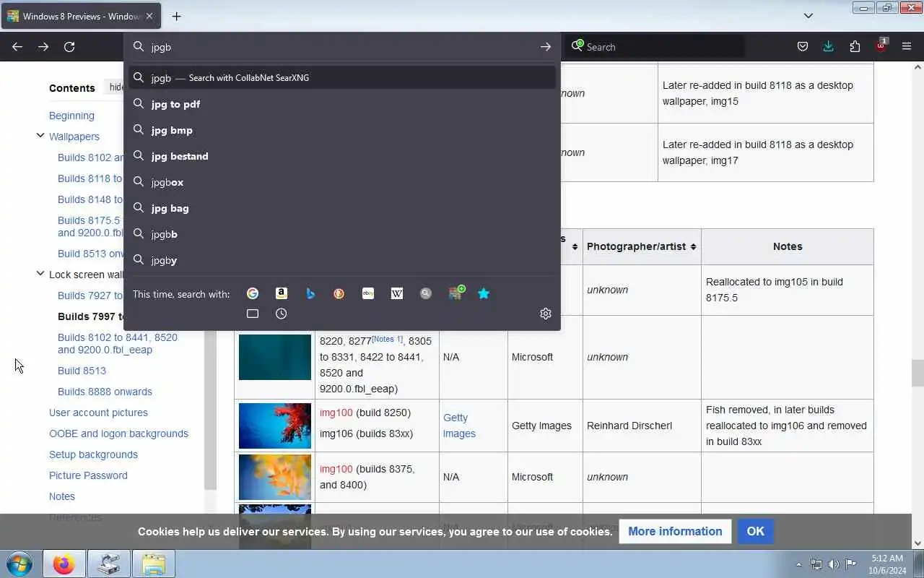924x578 pixels.
Task: Open the Getty Images source link
Action: pos(459,426)
